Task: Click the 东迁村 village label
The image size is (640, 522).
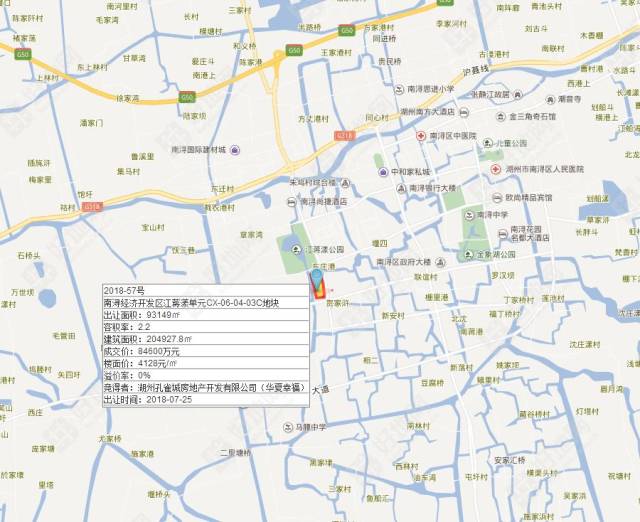Action: pos(222,189)
